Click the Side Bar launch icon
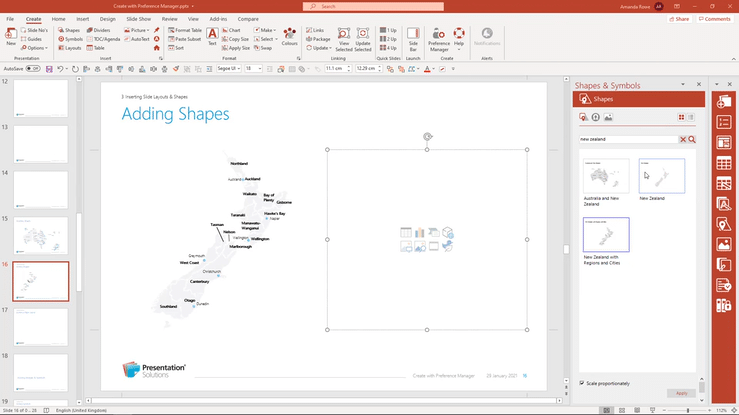 click(x=413, y=38)
